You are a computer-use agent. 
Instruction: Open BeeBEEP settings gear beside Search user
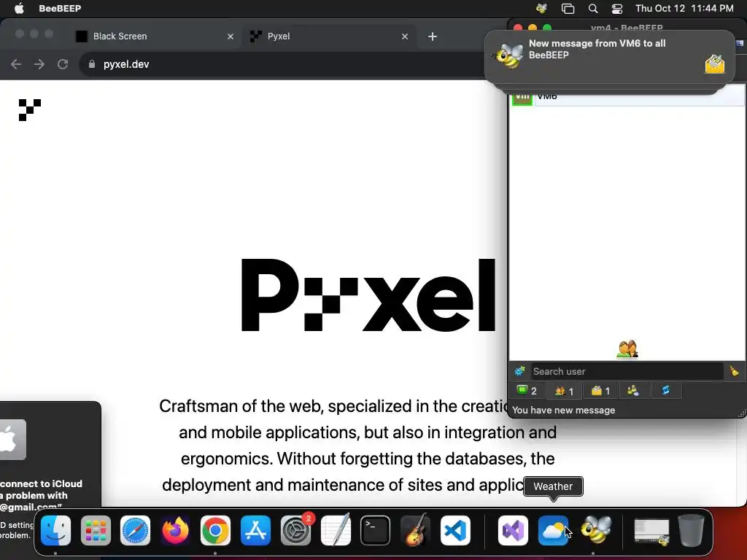tap(519, 371)
